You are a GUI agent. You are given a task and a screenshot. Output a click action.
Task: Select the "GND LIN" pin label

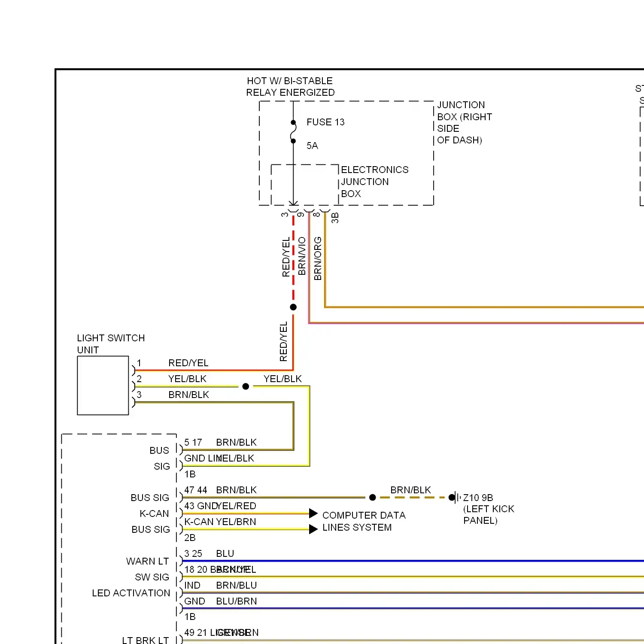(202, 459)
